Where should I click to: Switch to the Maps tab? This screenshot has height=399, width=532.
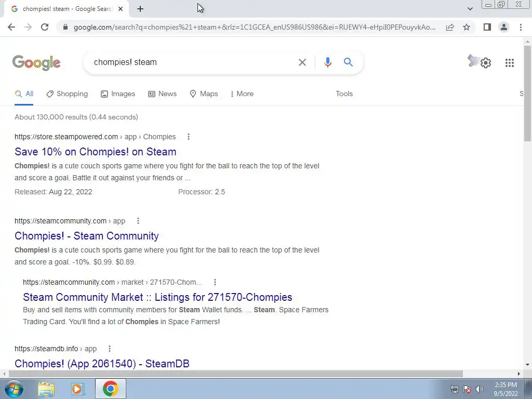(204, 94)
